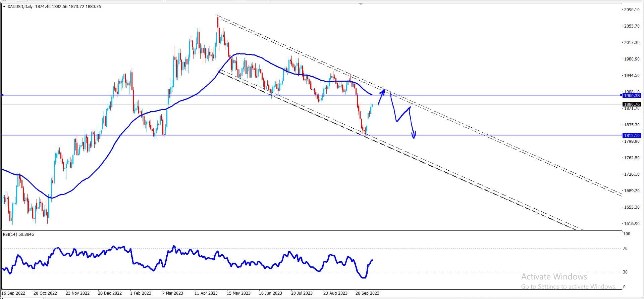
Task: Click the 16 Jun 2023 date label
Action: pos(270,293)
